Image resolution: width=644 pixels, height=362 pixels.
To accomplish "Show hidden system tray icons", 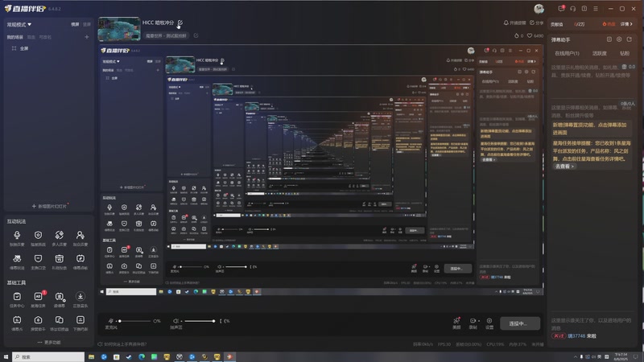I will [x=576, y=357].
